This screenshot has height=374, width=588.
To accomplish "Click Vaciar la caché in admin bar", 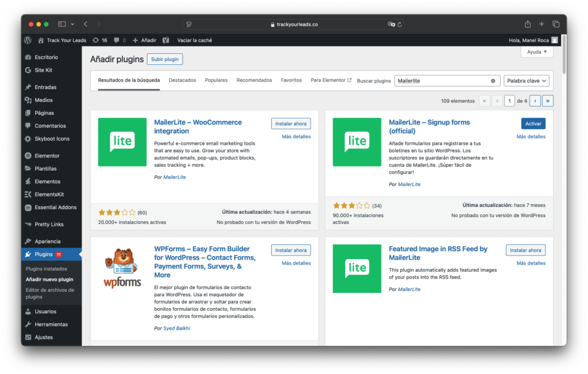I will [195, 40].
